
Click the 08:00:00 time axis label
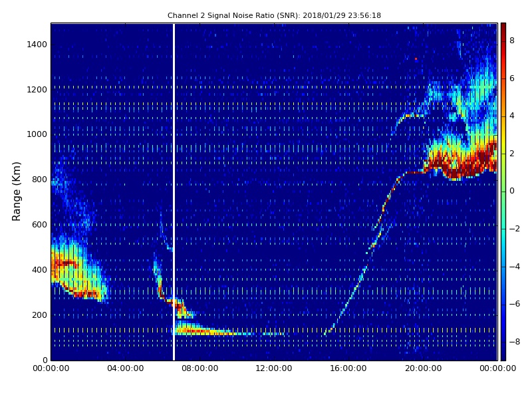pos(200,368)
